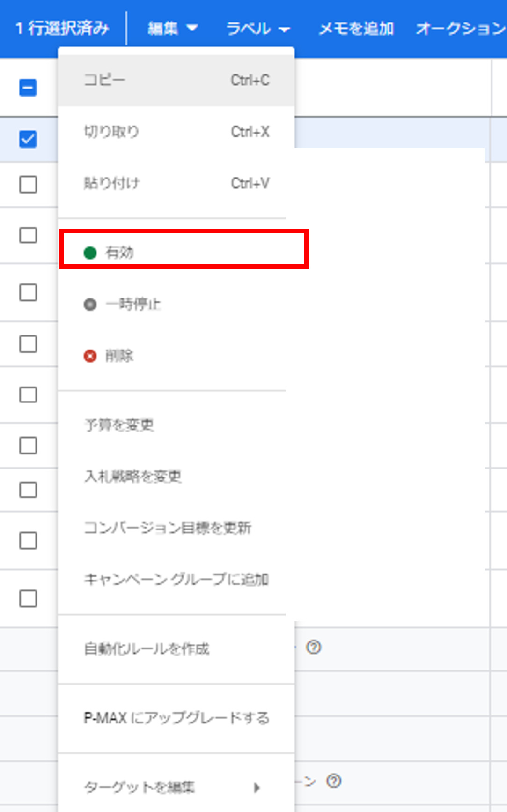Choose コピー from the edit menu
This screenshot has width=507, height=812.
[x=176, y=80]
